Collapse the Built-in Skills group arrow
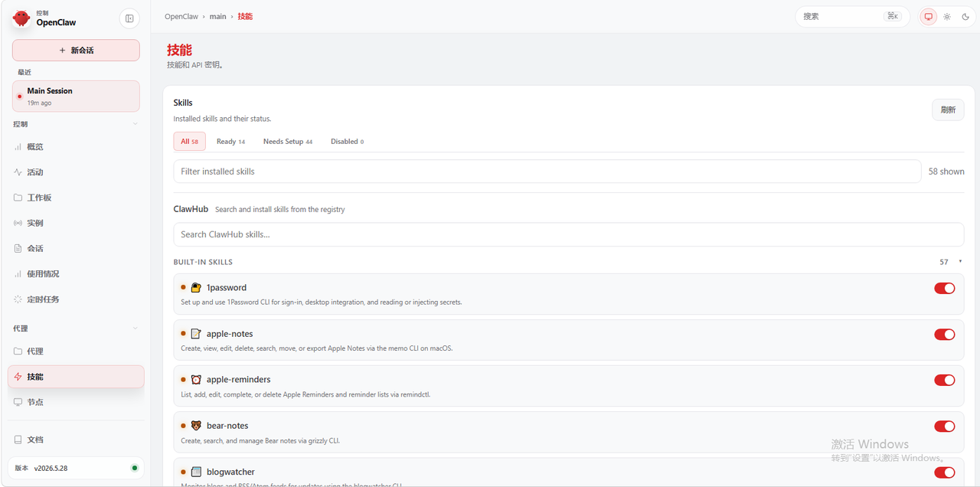The width and height of the screenshot is (980, 487). click(960, 262)
